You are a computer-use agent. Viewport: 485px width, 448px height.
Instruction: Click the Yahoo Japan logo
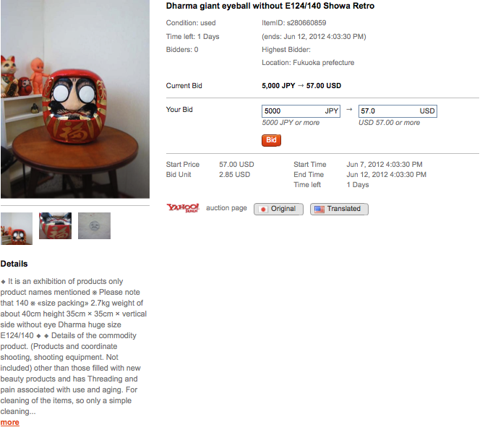pyautogui.click(x=183, y=208)
